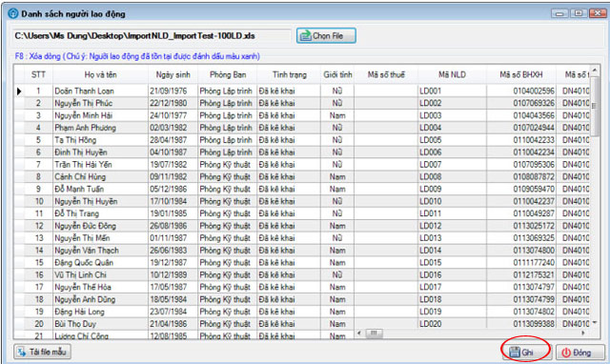
Task: Click the Giới tính column header
Action: tap(337, 74)
